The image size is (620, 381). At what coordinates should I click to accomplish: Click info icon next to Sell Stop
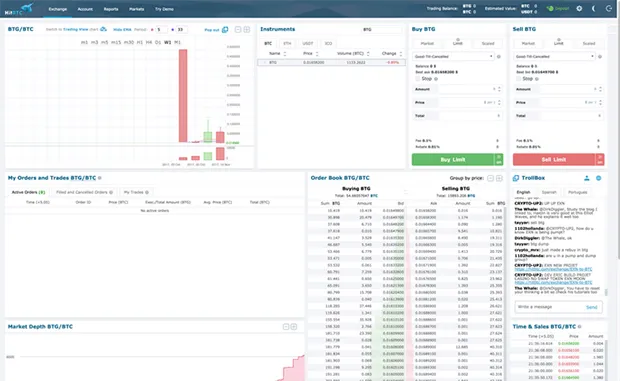point(537,79)
